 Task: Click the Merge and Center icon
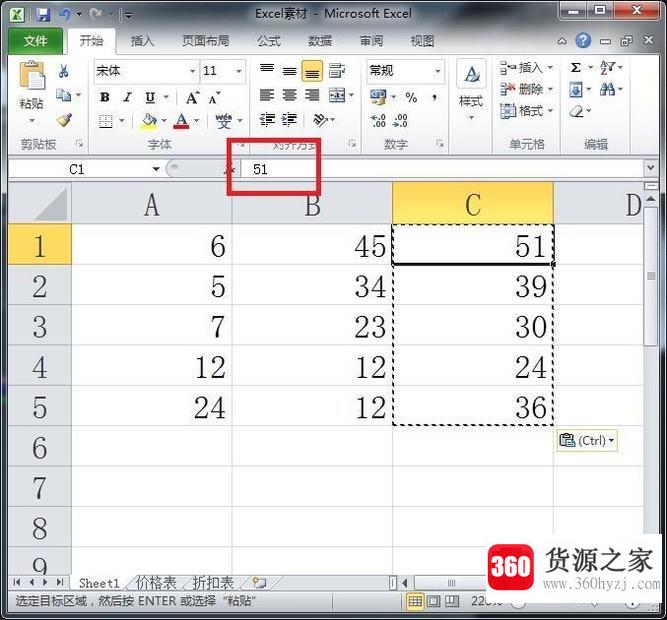coord(337,95)
